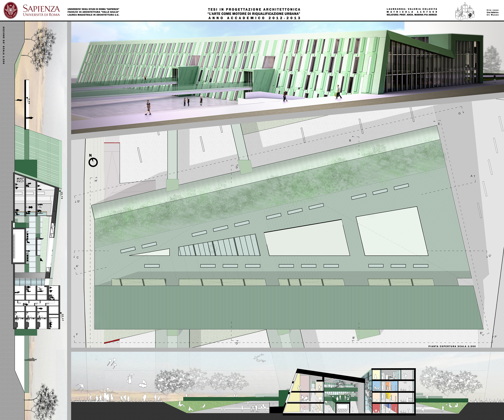
Task: Click the 4.00 dimension label in left section
Action: pyautogui.click(x=29, y=101)
